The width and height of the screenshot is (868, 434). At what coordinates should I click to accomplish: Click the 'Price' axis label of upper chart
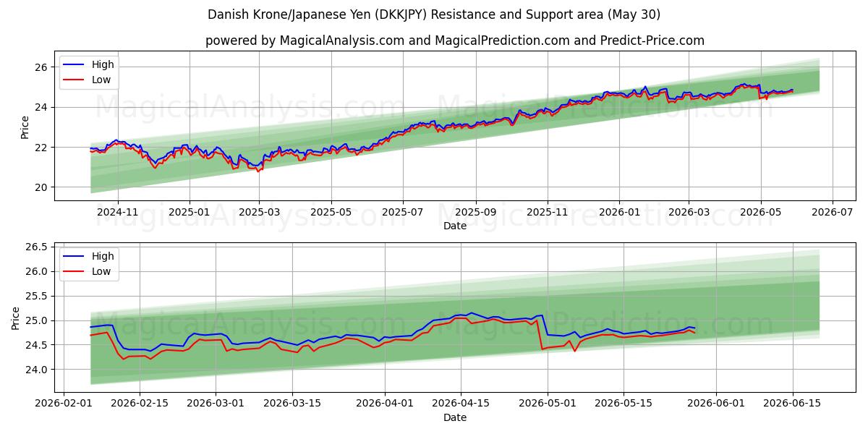[x=25, y=127]
